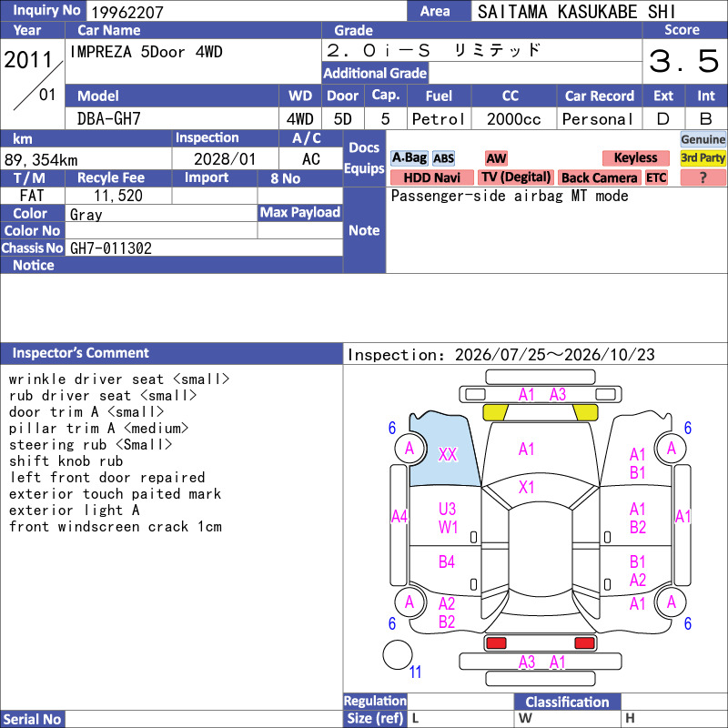Click the inquiry number 19962207

tap(127, 12)
